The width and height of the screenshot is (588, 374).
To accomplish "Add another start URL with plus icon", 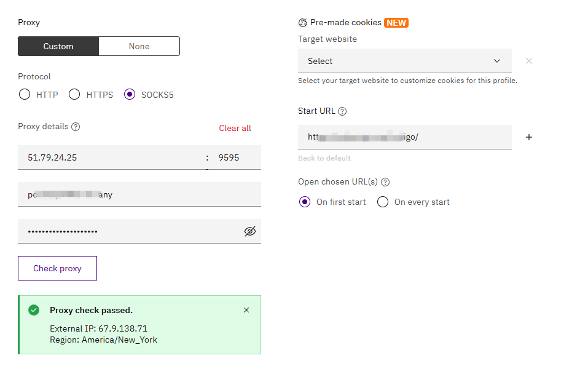I will 529,137.
